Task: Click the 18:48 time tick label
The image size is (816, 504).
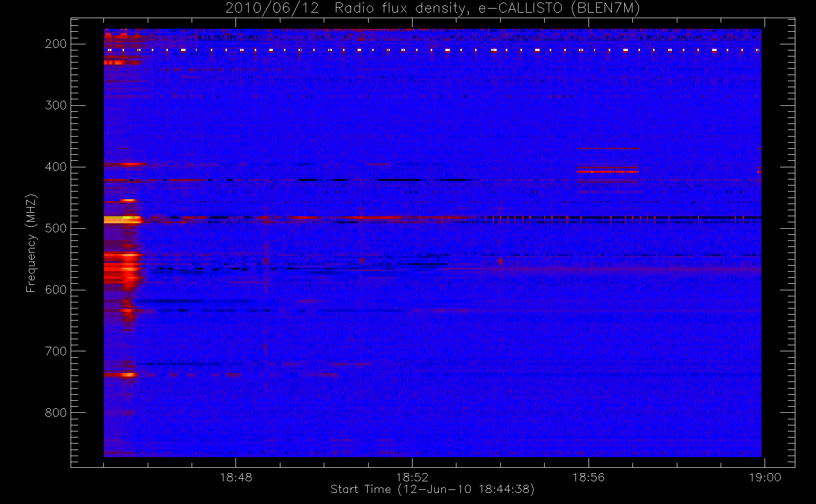Action: click(236, 477)
